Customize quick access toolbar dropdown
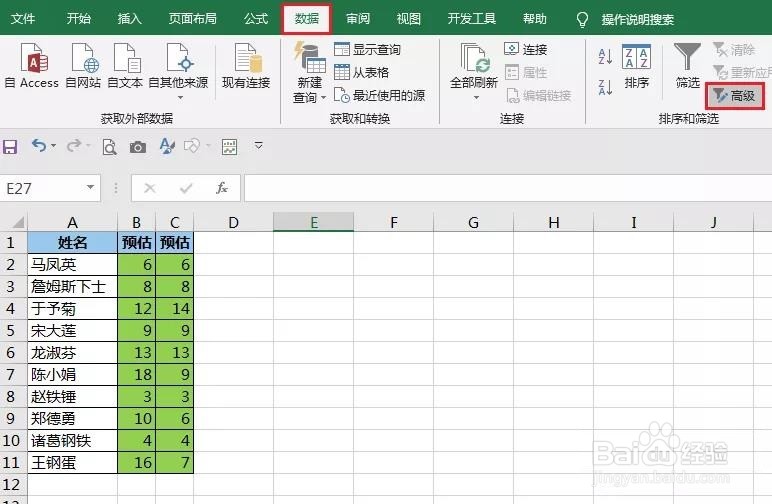 pos(258,145)
